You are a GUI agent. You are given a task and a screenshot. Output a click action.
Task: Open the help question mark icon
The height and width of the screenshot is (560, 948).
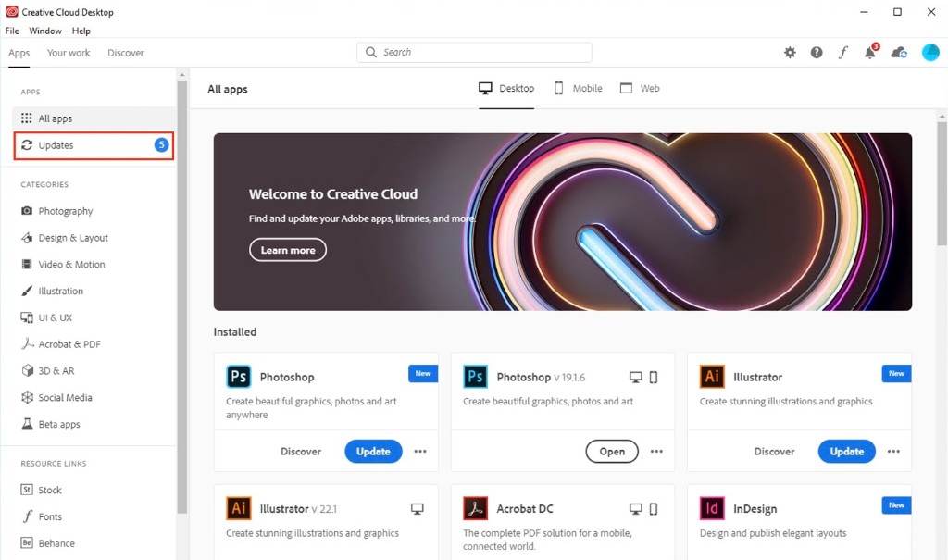click(817, 53)
